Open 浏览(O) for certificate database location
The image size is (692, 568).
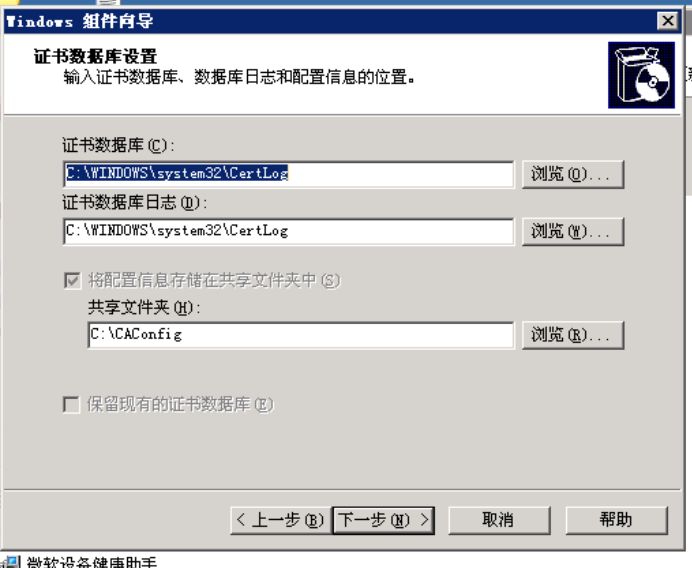(573, 174)
